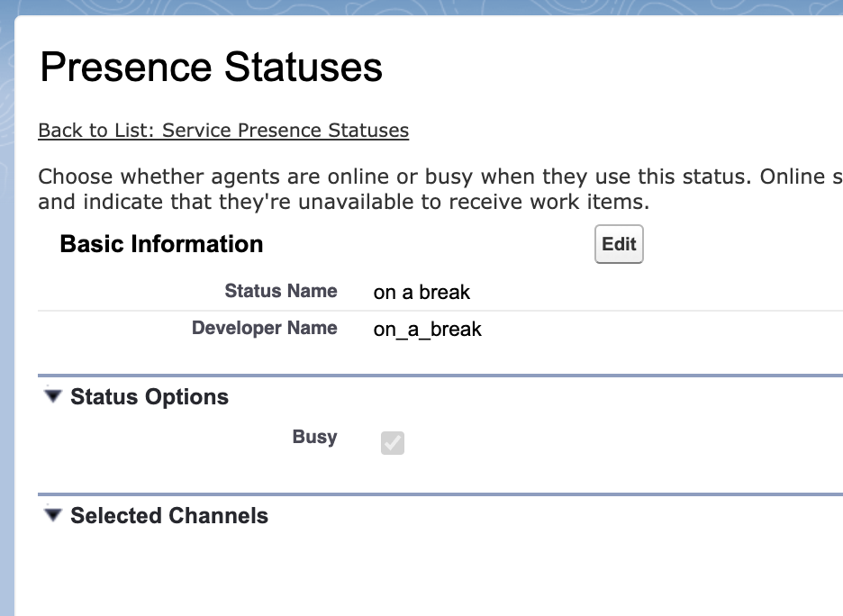Toggle the Busy checkbox
This screenshot has width=843, height=616.
point(393,442)
